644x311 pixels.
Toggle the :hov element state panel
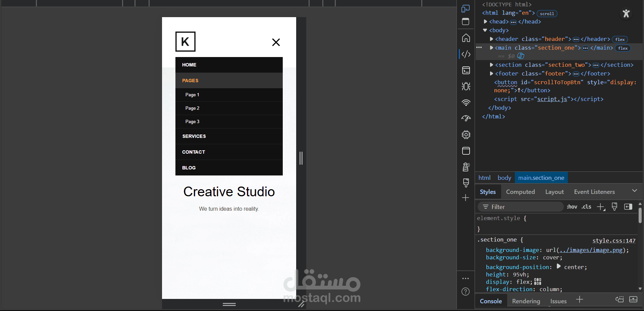pyautogui.click(x=572, y=207)
